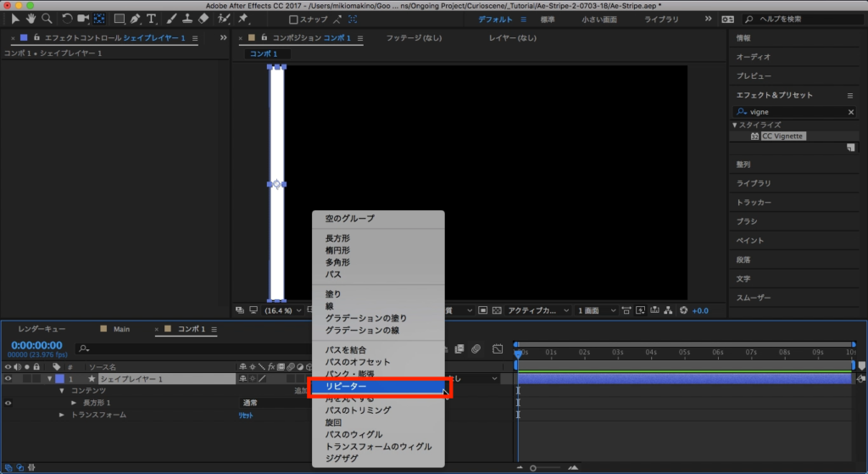This screenshot has width=868, height=474.
Task: Select the Hand tool
Action: [31, 18]
